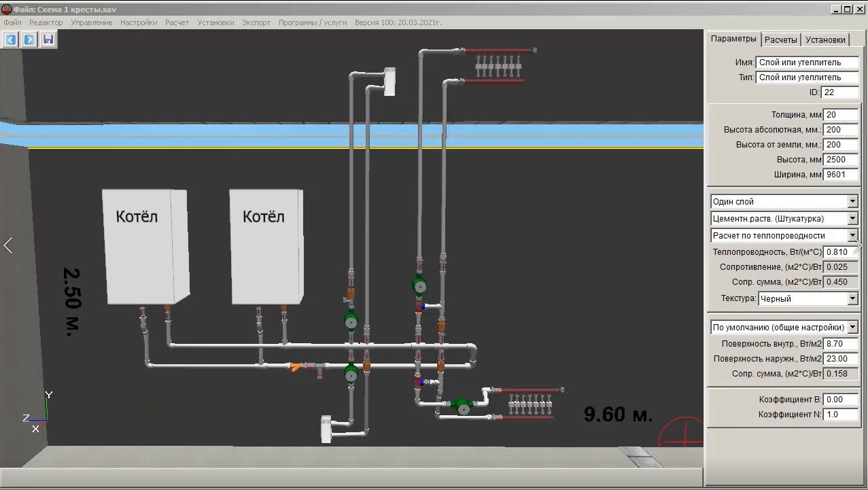Viewport: 868px width, 490px height.
Task: Click the ID field showing 22
Action: tap(840, 92)
